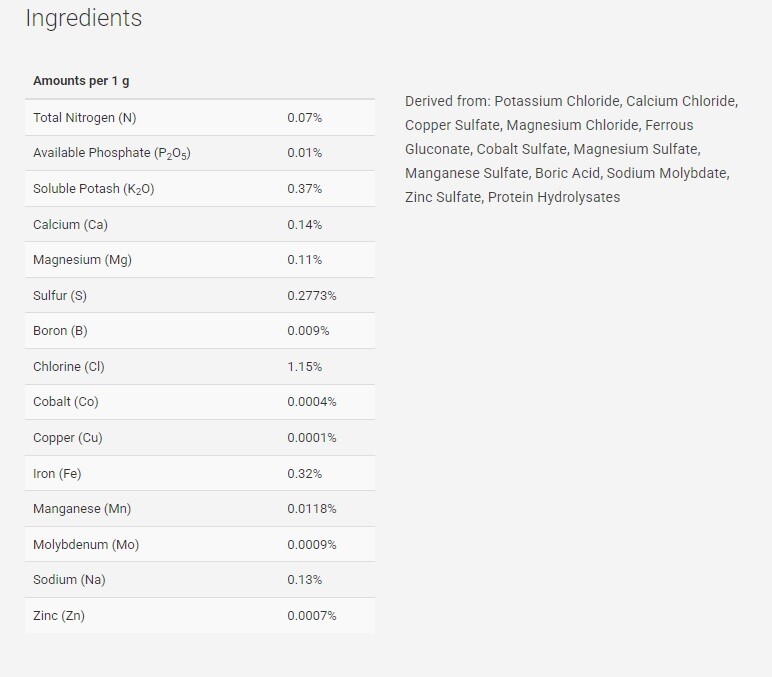Select the Boron (B) row label
Screen dimensions: 772x677
(x=60, y=331)
